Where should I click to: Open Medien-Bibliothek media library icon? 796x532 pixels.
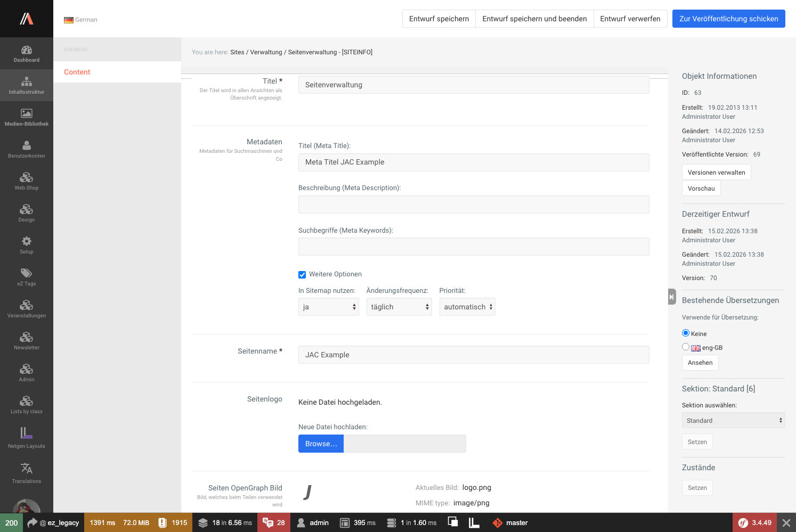(26, 113)
